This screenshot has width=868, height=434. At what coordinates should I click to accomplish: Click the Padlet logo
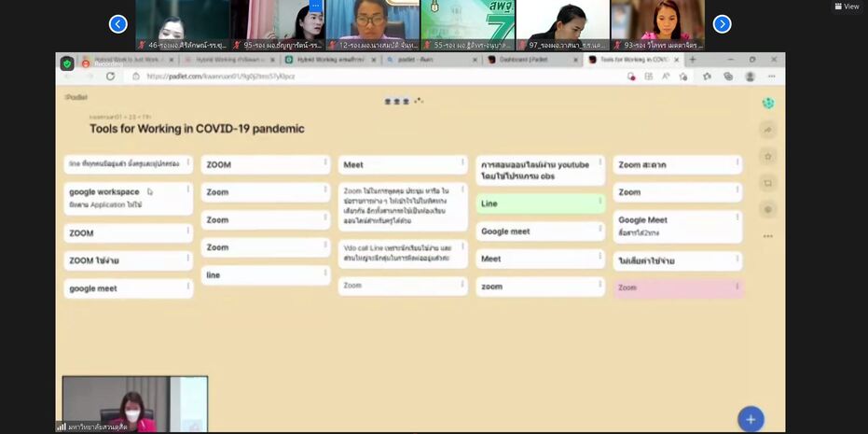point(76,97)
